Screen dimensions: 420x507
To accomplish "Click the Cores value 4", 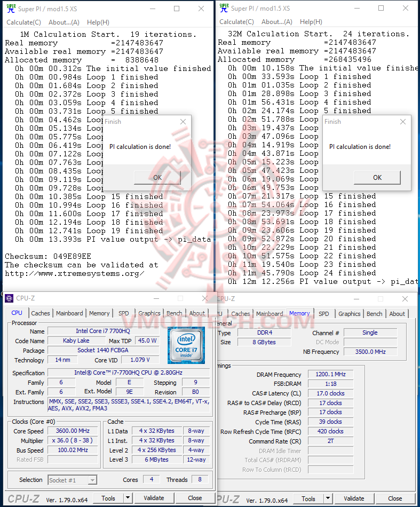I will tap(152, 480).
